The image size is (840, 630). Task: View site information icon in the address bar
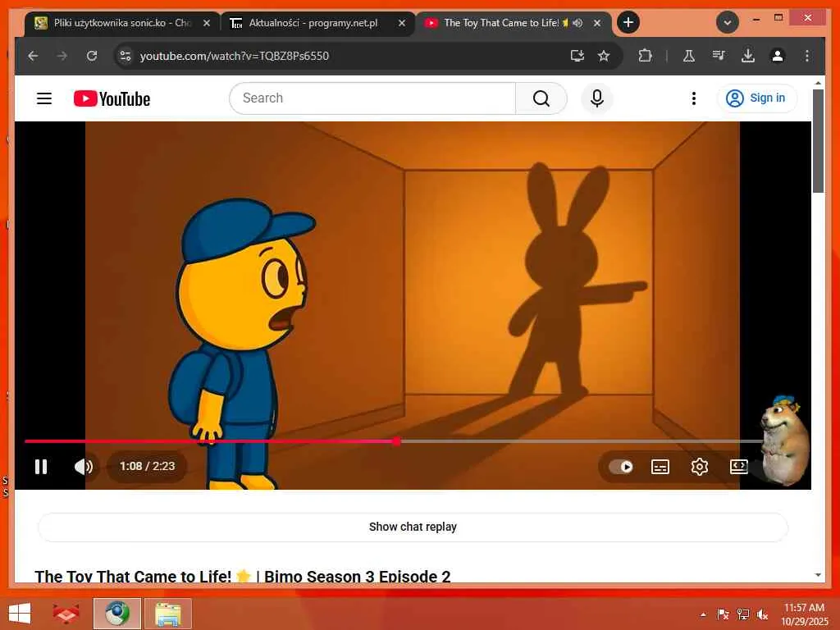pos(126,56)
